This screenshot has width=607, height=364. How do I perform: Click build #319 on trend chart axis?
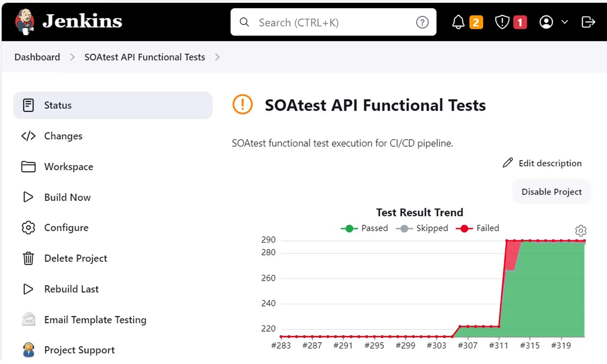pyautogui.click(x=561, y=345)
